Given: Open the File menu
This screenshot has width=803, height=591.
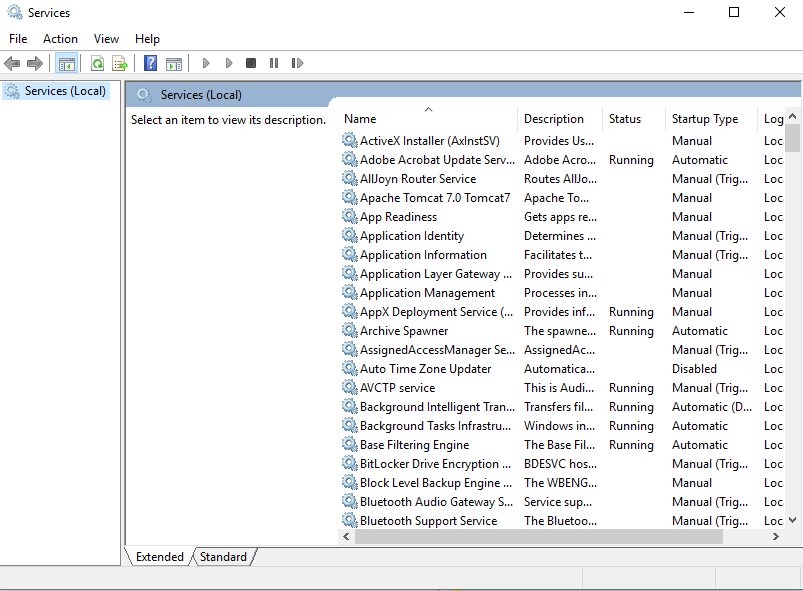Looking at the screenshot, I should point(18,39).
